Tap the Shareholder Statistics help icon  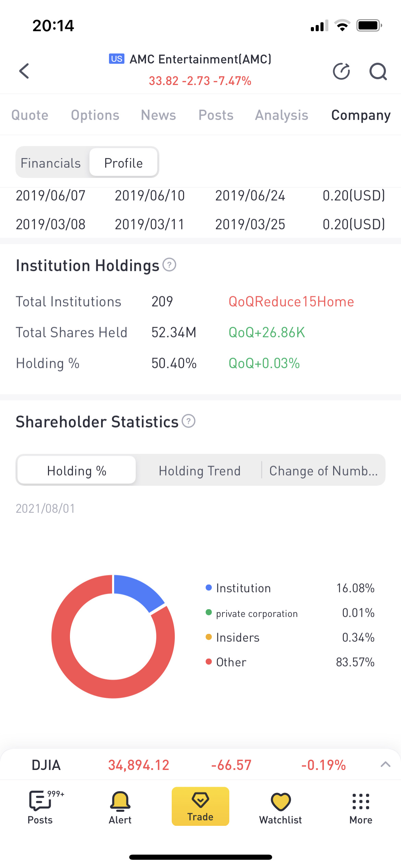coord(189,421)
